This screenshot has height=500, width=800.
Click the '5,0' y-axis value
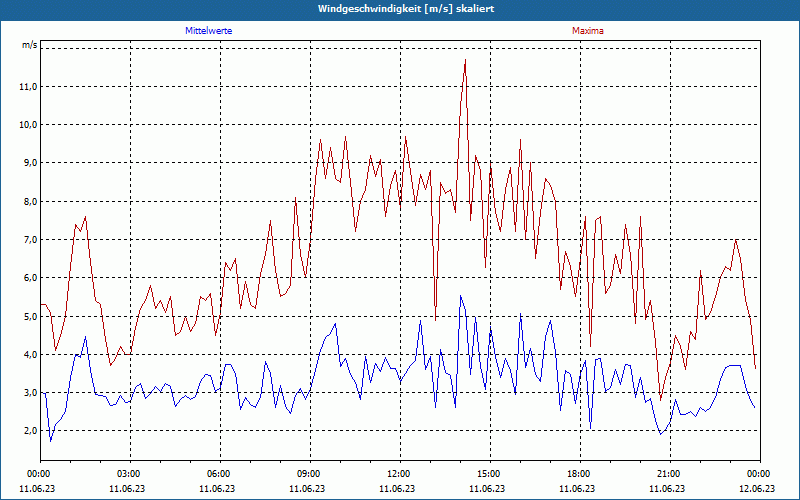point(30,316)
